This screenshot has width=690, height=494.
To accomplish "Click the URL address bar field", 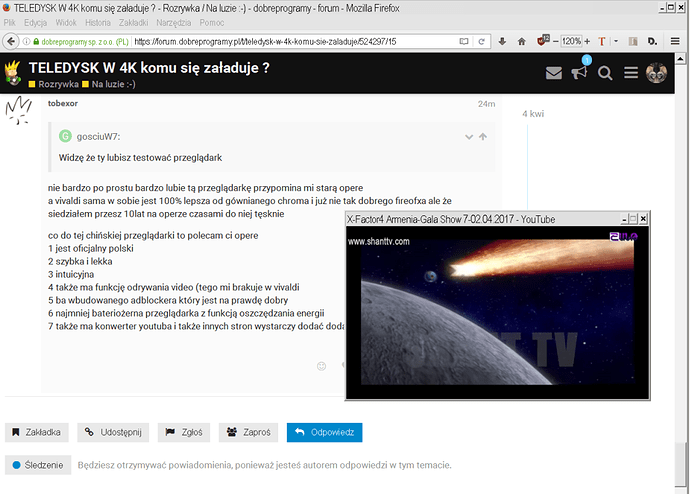I will tap(300, 42).
